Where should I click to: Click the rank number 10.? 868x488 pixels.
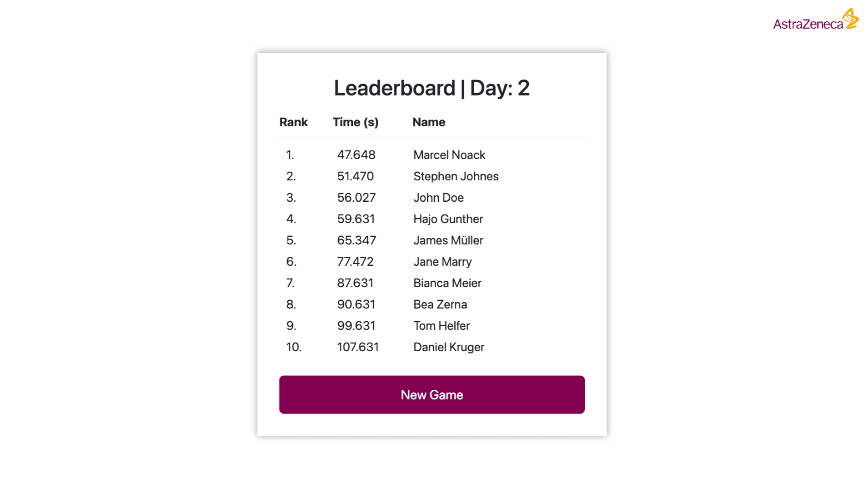(294, 347)
